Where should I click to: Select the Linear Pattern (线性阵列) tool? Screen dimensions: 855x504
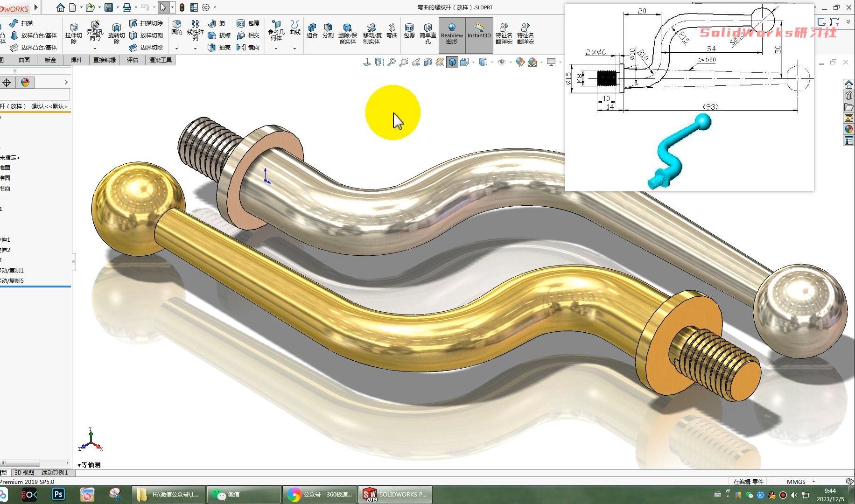195,30
